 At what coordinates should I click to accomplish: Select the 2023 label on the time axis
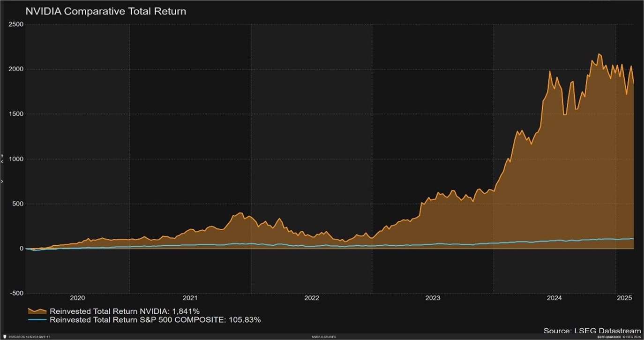(433, 298)
